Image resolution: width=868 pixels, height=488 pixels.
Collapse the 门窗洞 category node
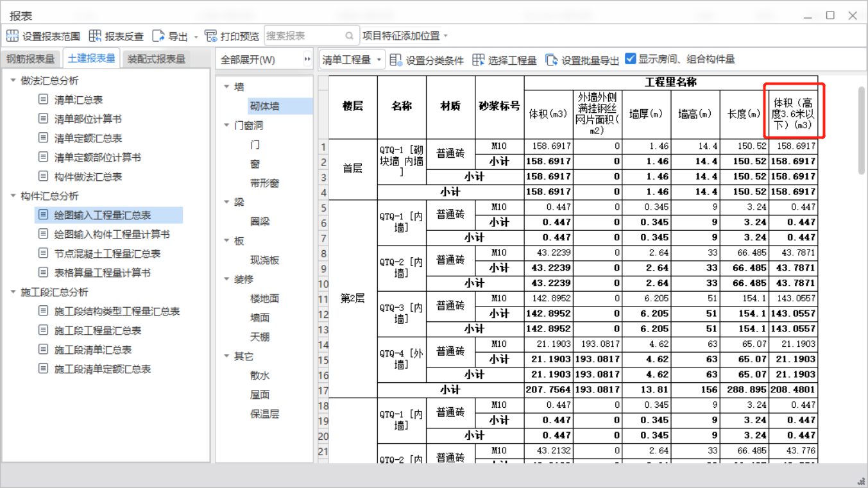coord(226,125)
